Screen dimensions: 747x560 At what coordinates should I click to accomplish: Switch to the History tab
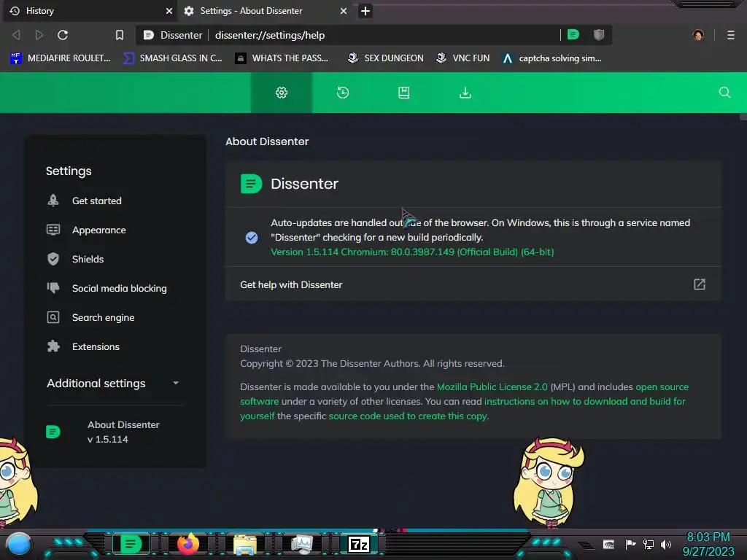click(x=90, y=11)
